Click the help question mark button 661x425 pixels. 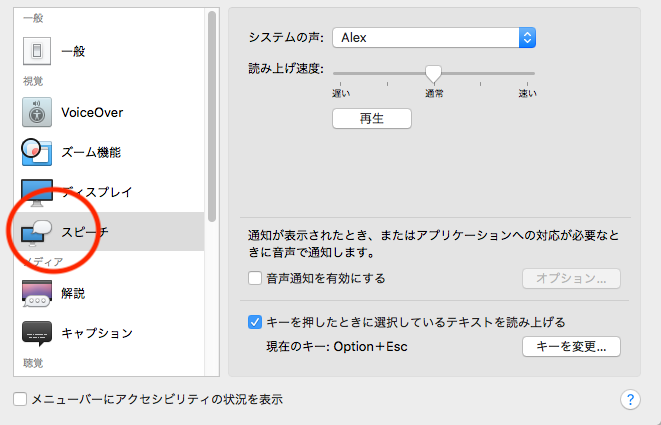[x=630, y=399]
